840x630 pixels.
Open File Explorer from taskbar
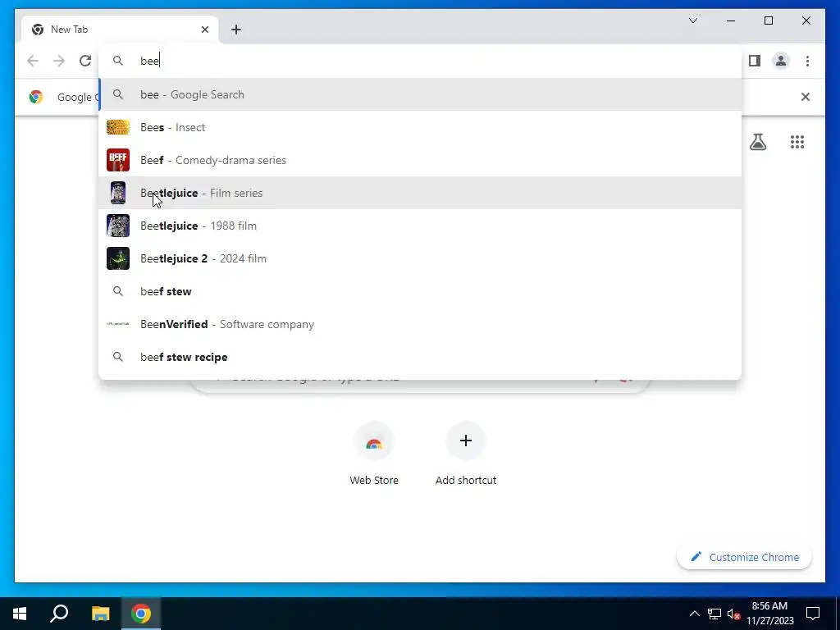(100, 614)
